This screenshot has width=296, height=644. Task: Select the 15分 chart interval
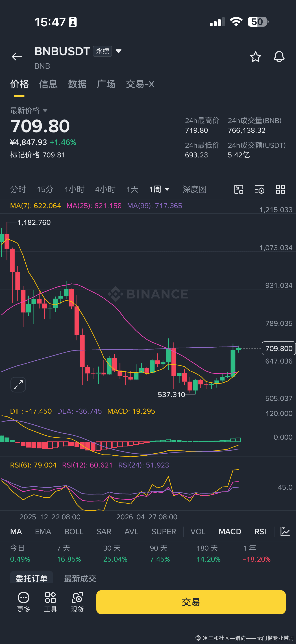point(45,189)
